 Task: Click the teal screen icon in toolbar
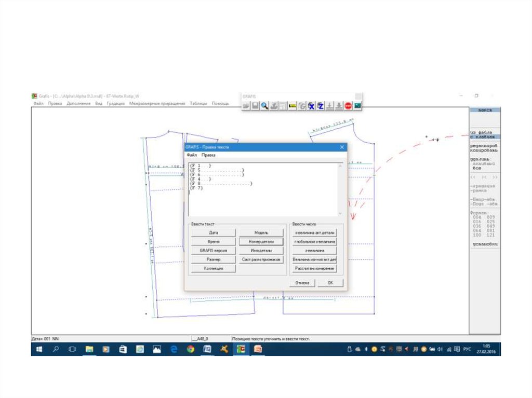(357, 106)
